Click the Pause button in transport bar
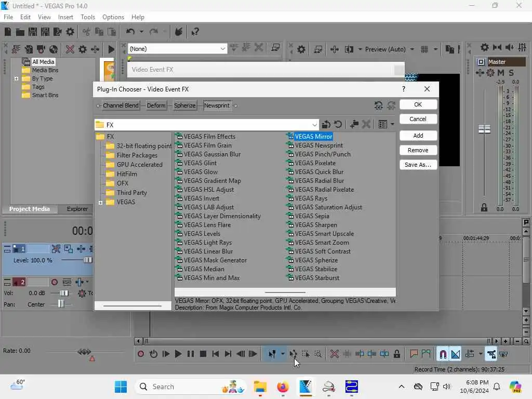Screen dimensions: 532x399 [191, 354]
